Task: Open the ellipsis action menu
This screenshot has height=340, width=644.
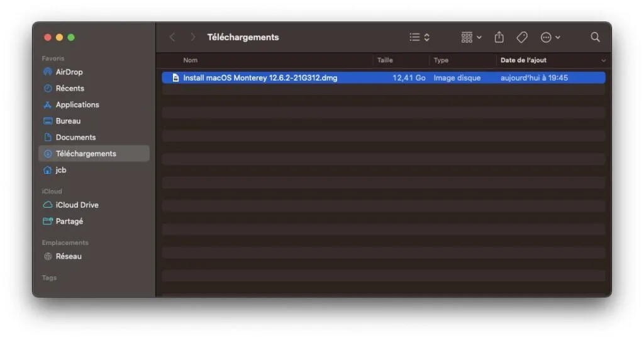Action: coord(550,37)
